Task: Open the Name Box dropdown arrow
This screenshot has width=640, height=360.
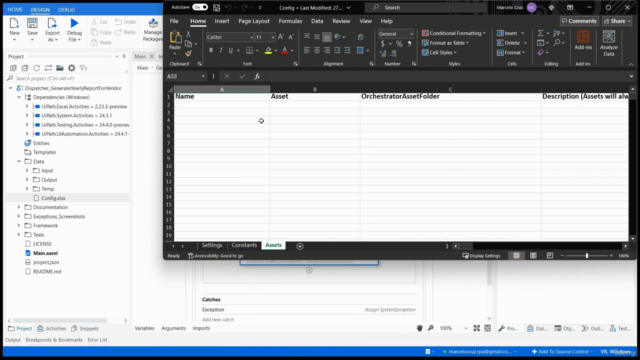Action: tap(203, 76)
